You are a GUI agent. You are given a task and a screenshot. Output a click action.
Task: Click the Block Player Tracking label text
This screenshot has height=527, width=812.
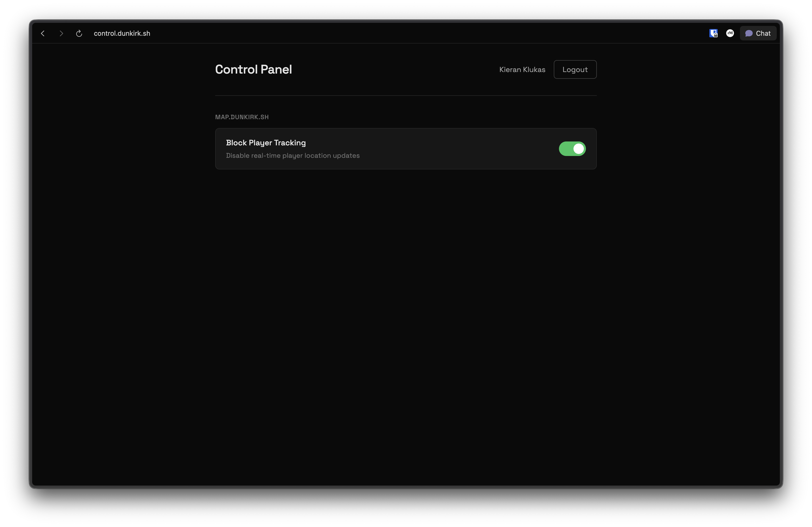click(266, 143)
